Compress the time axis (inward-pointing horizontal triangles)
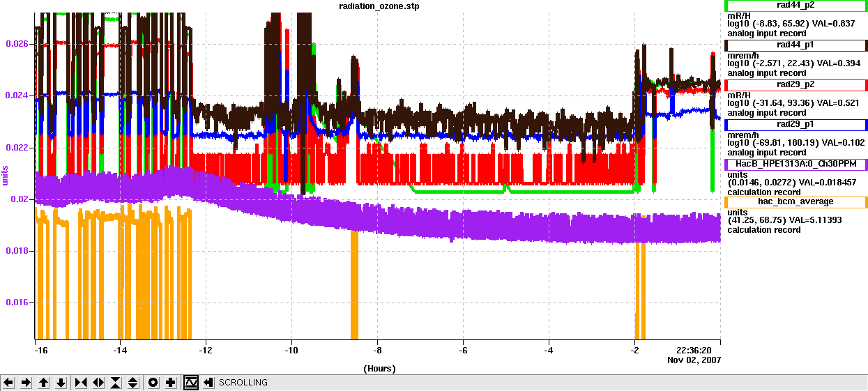 tap(81, 383)
